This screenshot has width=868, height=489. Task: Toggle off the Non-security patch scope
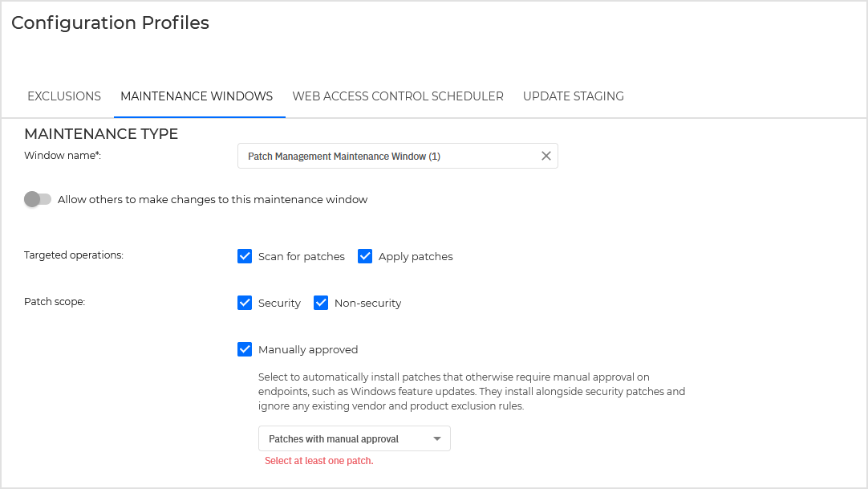[321, 303]
